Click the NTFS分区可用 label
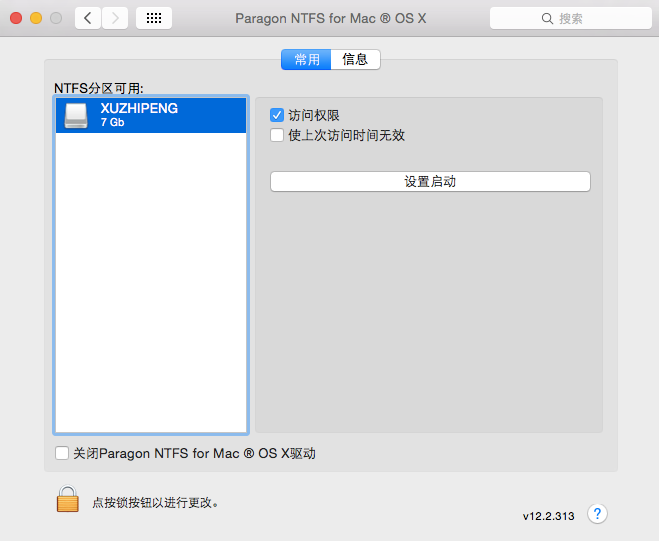 point(99,88)
